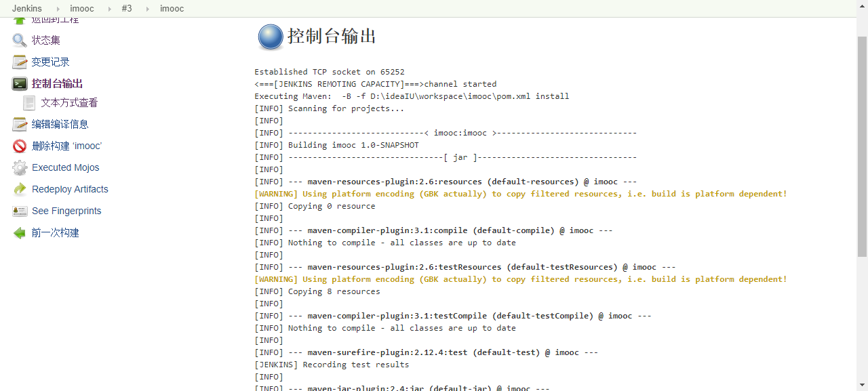Click the 'Building imooc 1.0-SNAPSHOT' line
868x391 pixels.
(x=336, y=145)
